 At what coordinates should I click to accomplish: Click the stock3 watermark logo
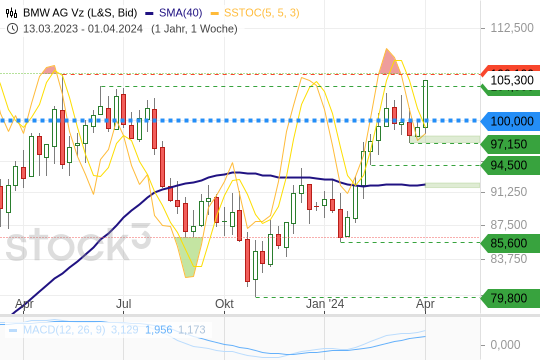[x=78, y=243]
